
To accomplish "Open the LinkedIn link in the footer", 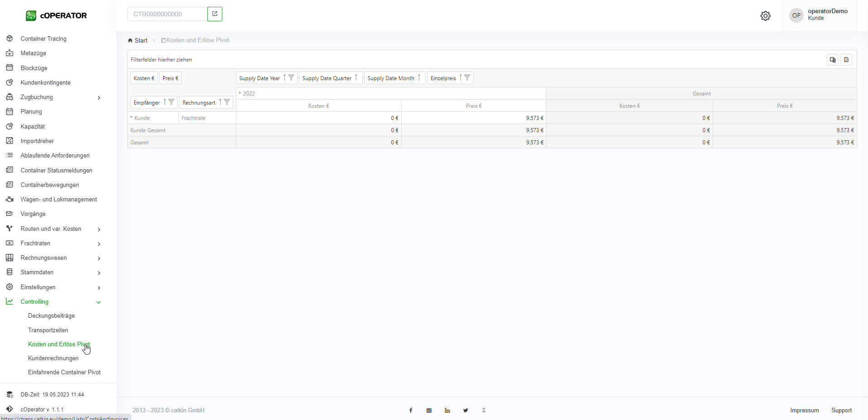I will (447, 410).
